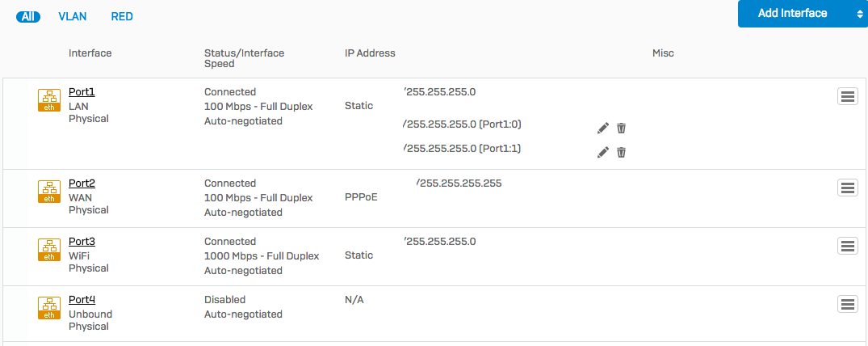Edit the Port1:1 alias with pencil icon

603,152
